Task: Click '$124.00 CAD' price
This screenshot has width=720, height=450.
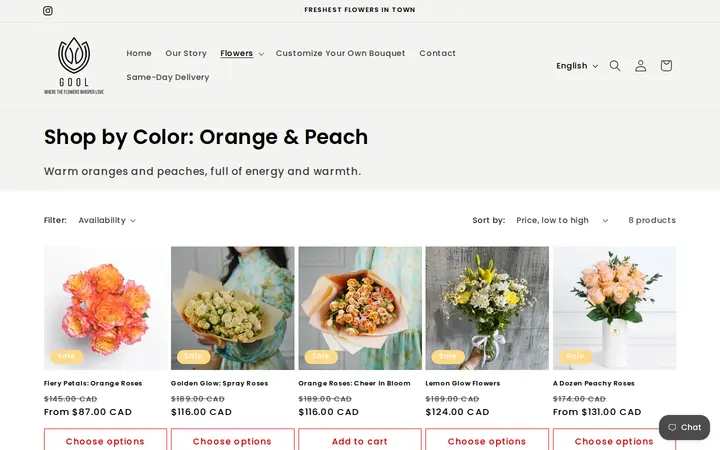Action: click(x=457, y=412)
